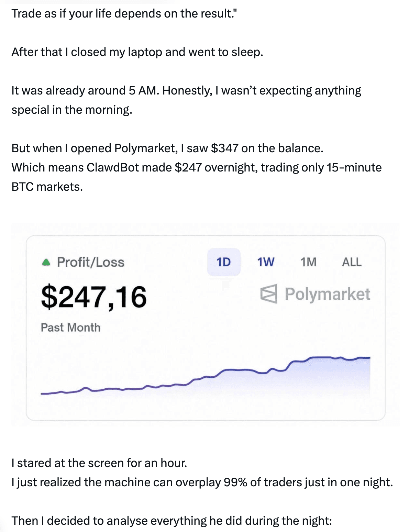Click the line "Trade as if your life depends"
This screenshot has width=409, height=532.
[124, 14]
